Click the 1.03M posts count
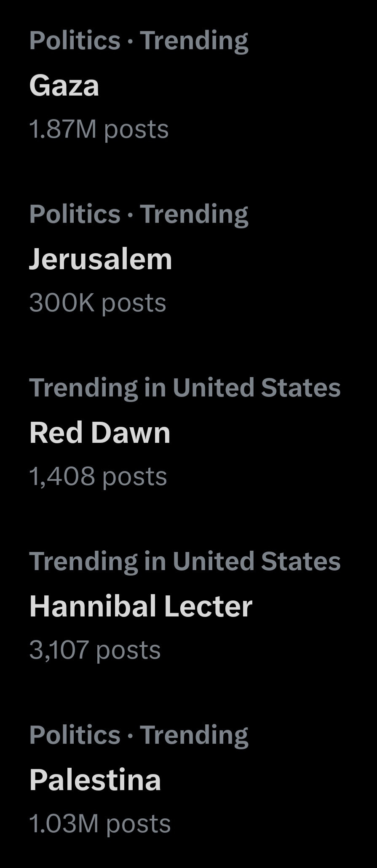 (100, 823)
